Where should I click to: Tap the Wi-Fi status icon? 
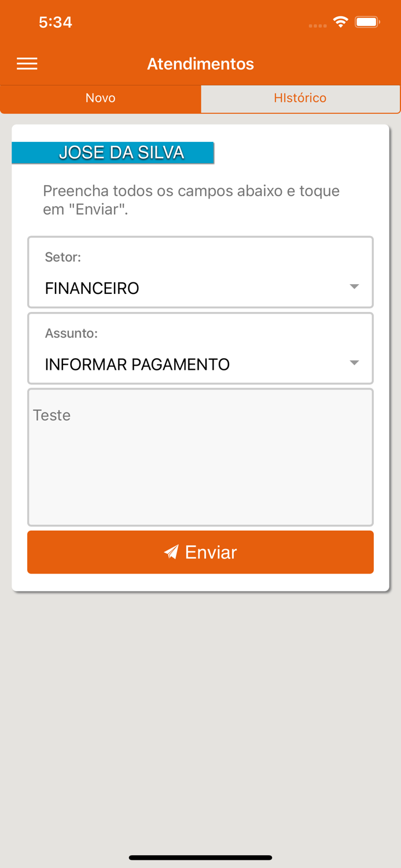coord(341,21)
